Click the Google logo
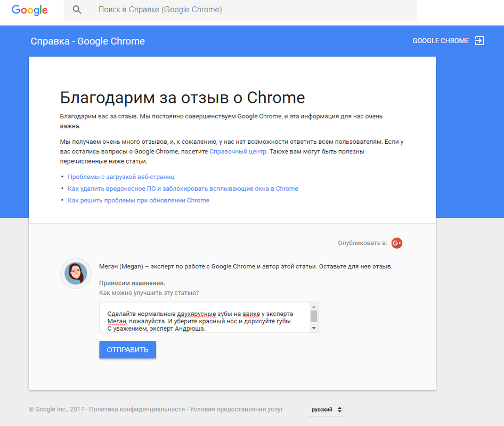Image resolution: width=504 pixels, height=426 pixels. point(30,10)
